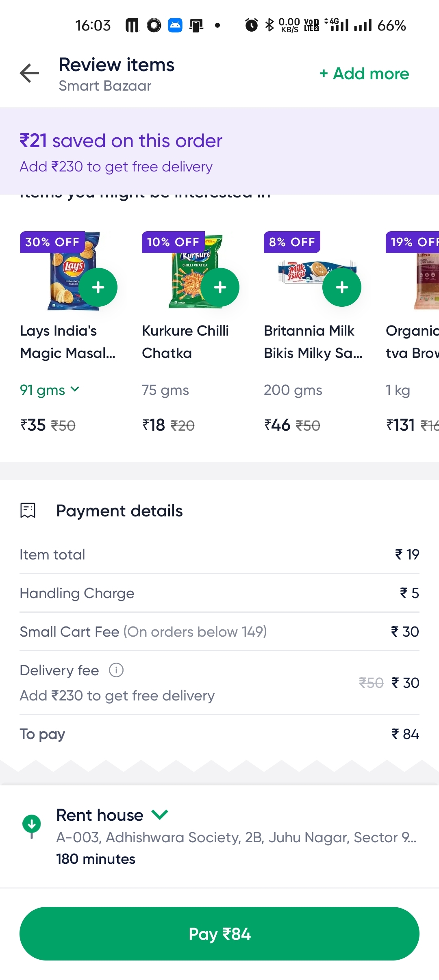Tap the Small Cart Fee row

coord(219,632)
